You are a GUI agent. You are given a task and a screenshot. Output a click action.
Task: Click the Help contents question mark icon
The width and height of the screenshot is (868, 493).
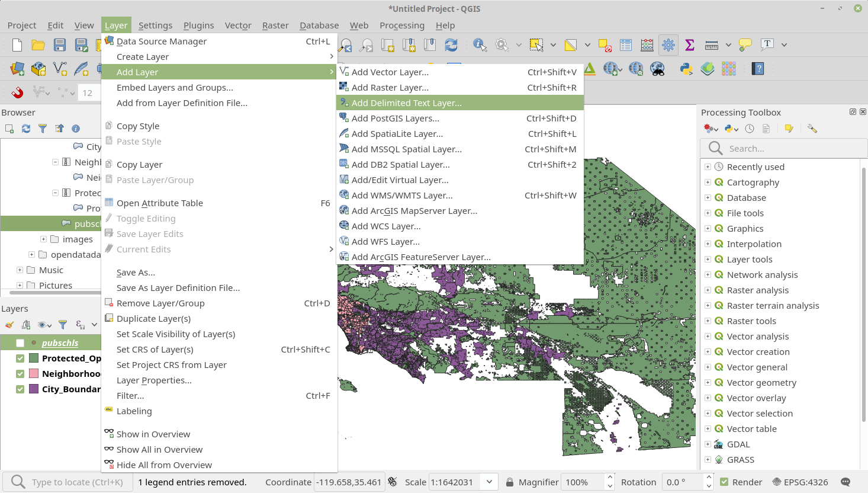click(758, 69)
